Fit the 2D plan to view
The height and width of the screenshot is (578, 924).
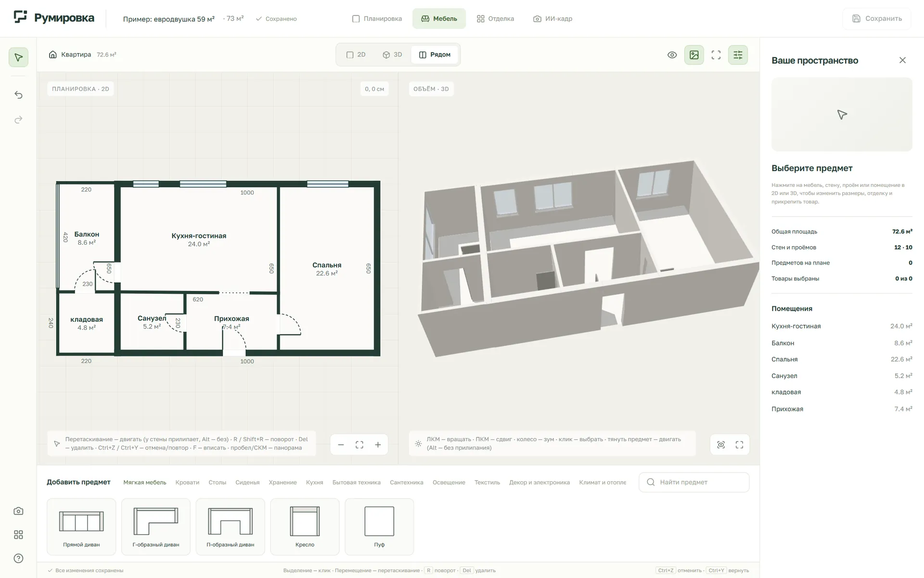[x=359, y=445]
